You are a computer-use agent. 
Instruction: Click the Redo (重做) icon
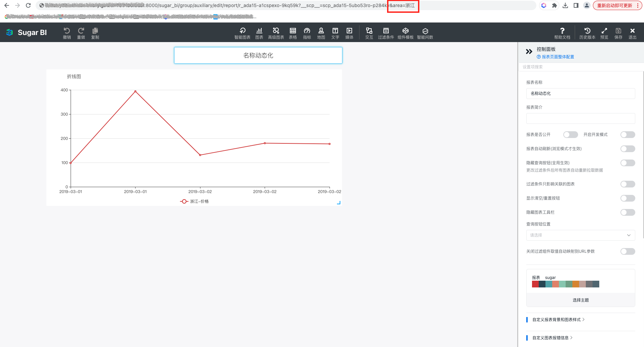(81, 33)
